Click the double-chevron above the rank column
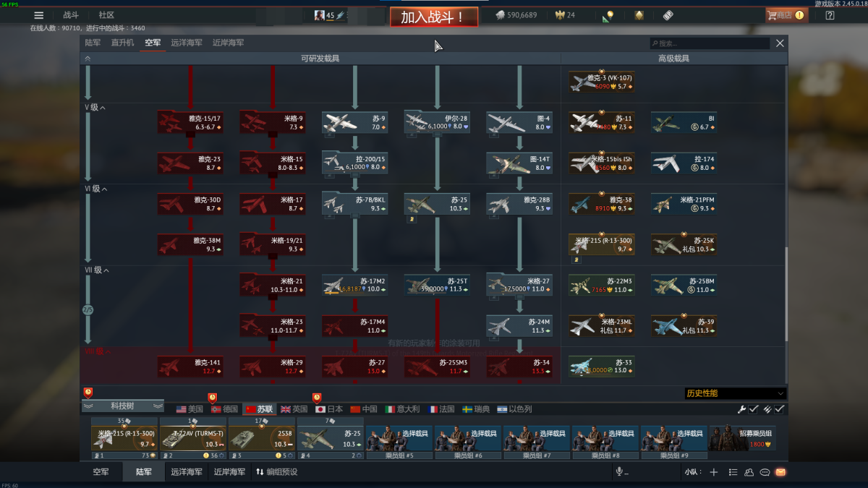868x488 pixels. pyautogui.click(x=88, y=59)
